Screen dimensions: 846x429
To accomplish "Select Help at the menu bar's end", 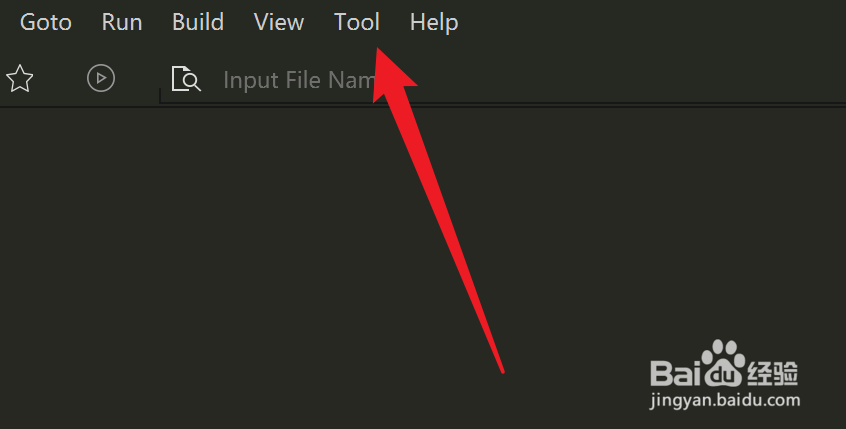I will coord(434,22).
